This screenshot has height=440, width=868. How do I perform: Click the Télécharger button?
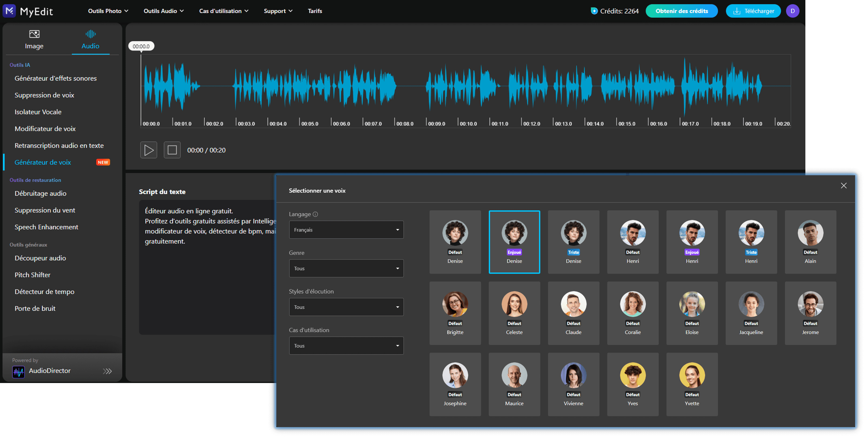[x=753, y=11]
